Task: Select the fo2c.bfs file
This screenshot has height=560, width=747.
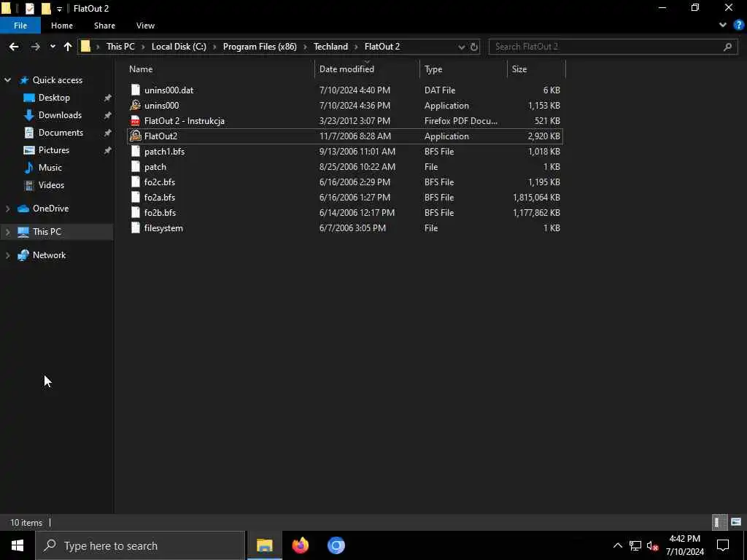Action: (160, 182)
